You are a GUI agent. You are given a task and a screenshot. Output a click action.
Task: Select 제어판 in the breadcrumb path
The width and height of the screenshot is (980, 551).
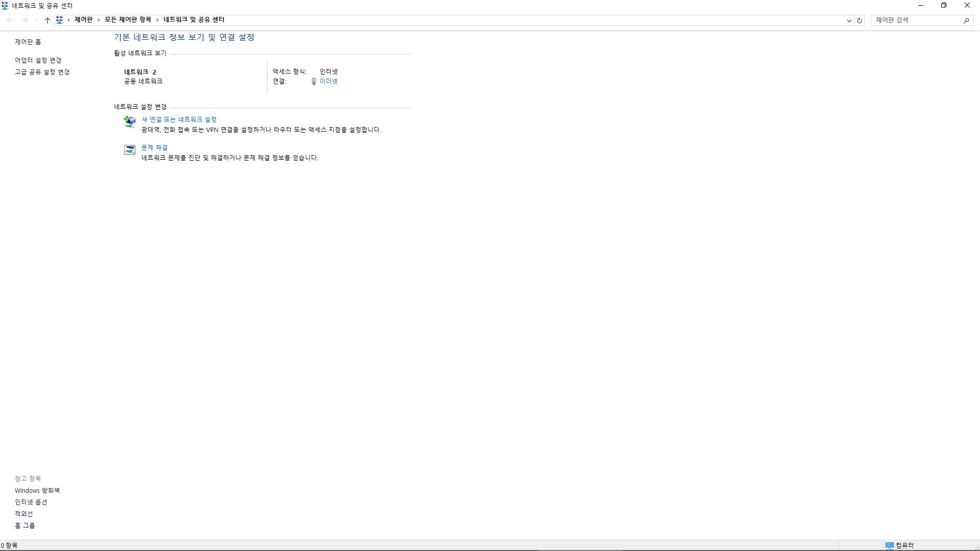click(84, 20)
